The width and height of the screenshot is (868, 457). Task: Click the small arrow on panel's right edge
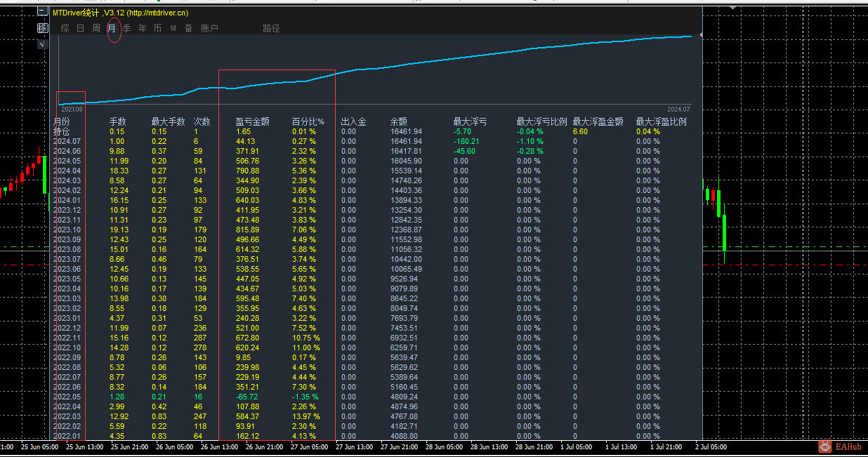[x=700, y=34]
